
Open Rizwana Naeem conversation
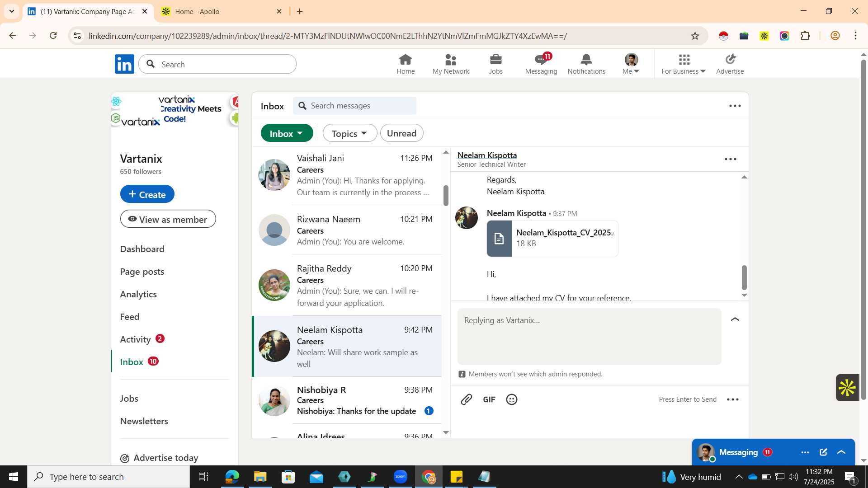pos(347,230)
